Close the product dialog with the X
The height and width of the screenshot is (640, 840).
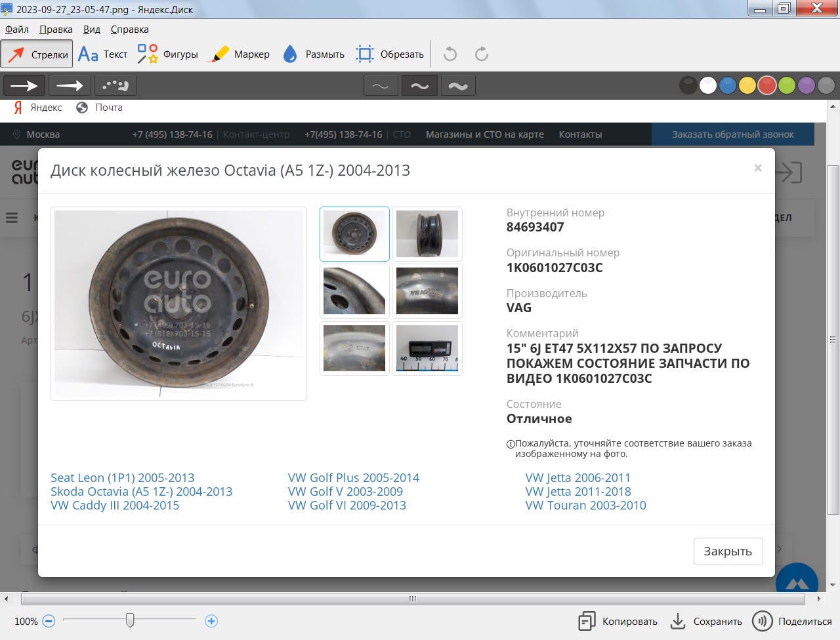coord(758,168)
